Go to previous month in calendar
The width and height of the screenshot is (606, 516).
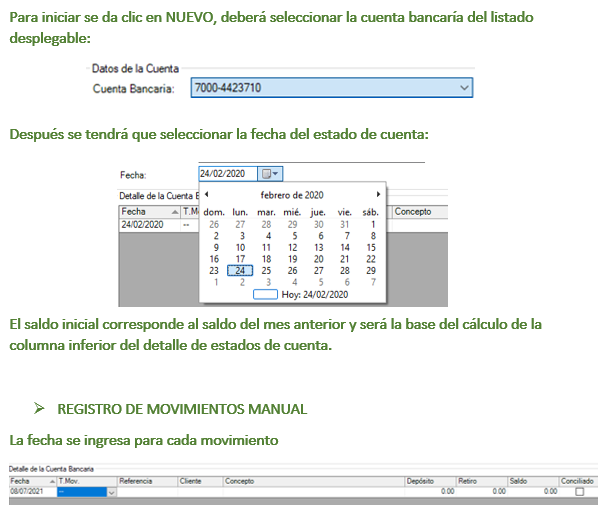pyautogui.click(x=207, y=194)
